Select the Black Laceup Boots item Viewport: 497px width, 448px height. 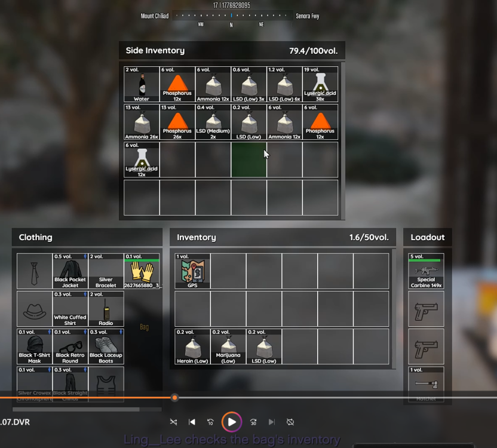pos(106,346)
